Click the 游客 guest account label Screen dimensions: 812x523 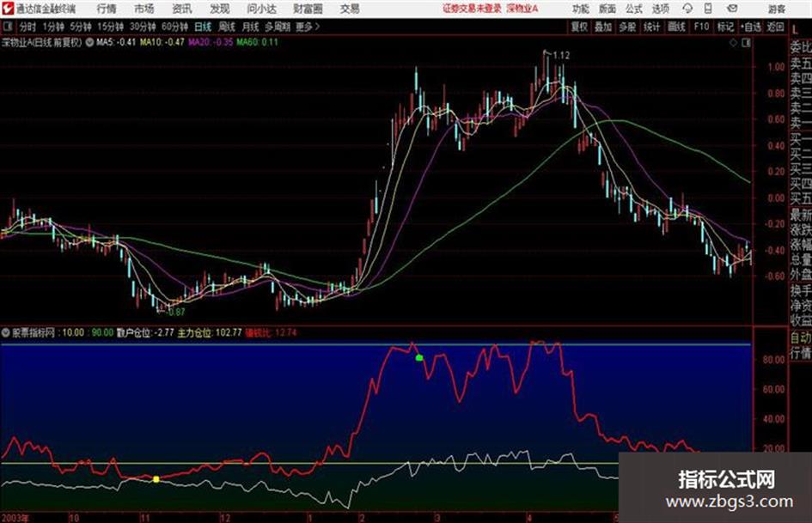point(777,9)
